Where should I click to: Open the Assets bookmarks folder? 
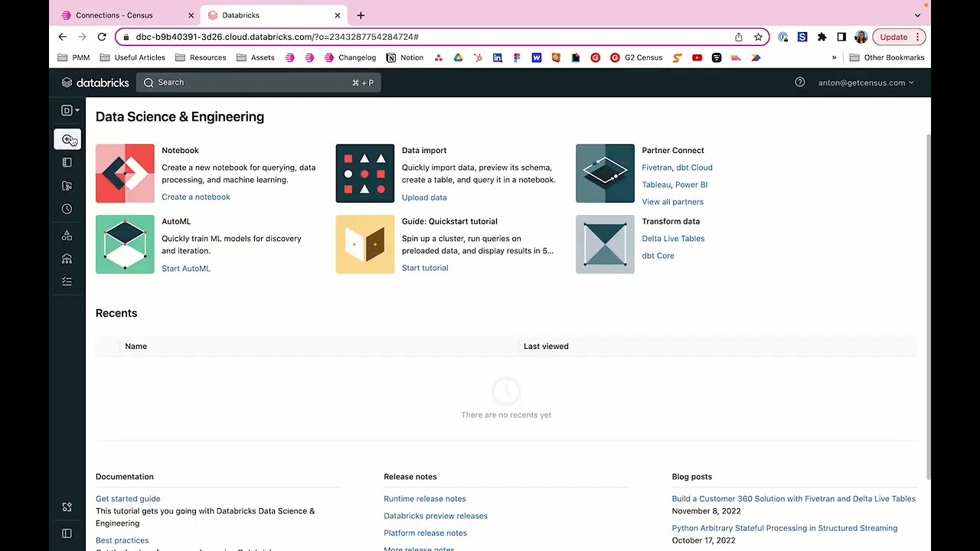click(256, 57)
